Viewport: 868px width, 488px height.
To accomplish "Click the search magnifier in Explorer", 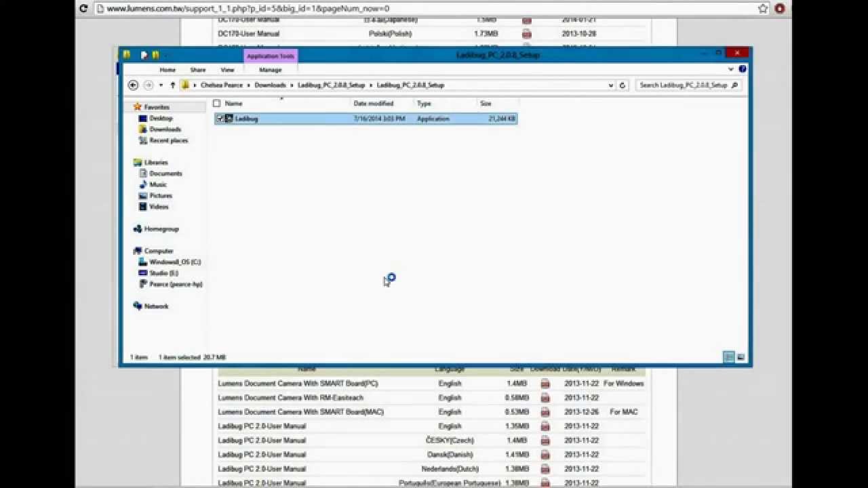I will point(734,85).
